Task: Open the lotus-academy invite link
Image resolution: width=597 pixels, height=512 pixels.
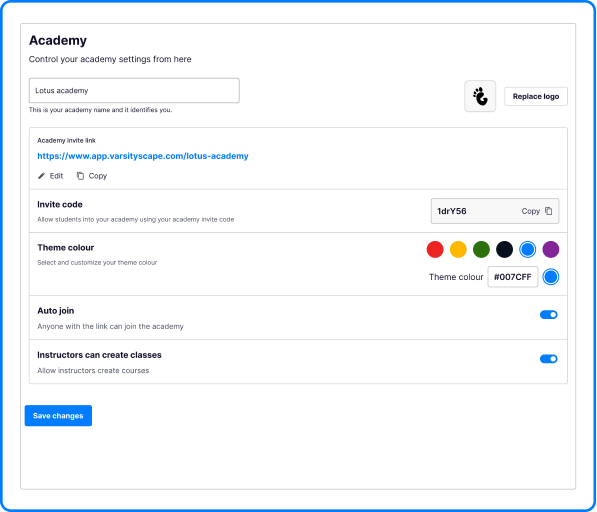Action: click(143, 156)
